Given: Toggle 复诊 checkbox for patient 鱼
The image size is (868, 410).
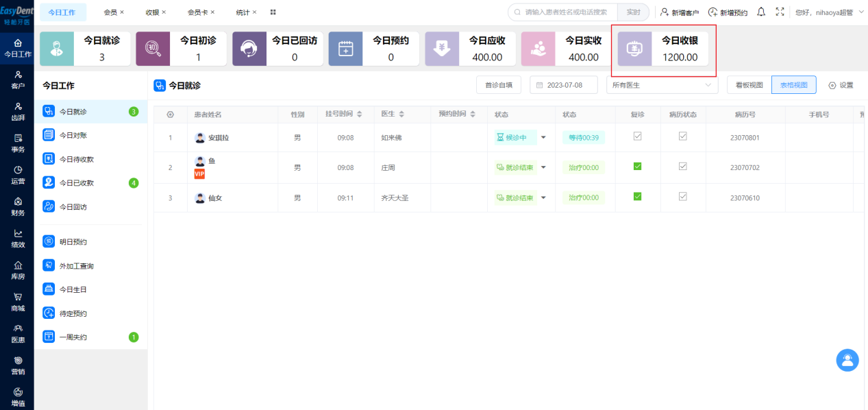Looking at the screenshot, I should coord(638,166).
